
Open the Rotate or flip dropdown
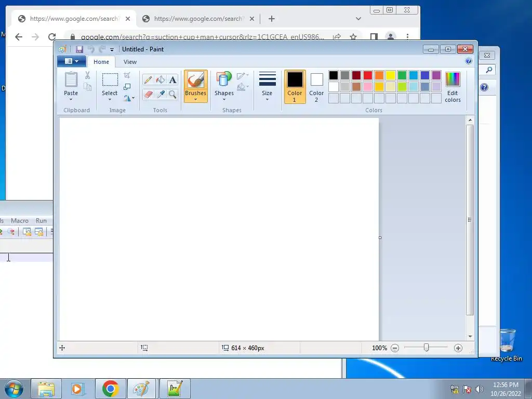(129, 98)
